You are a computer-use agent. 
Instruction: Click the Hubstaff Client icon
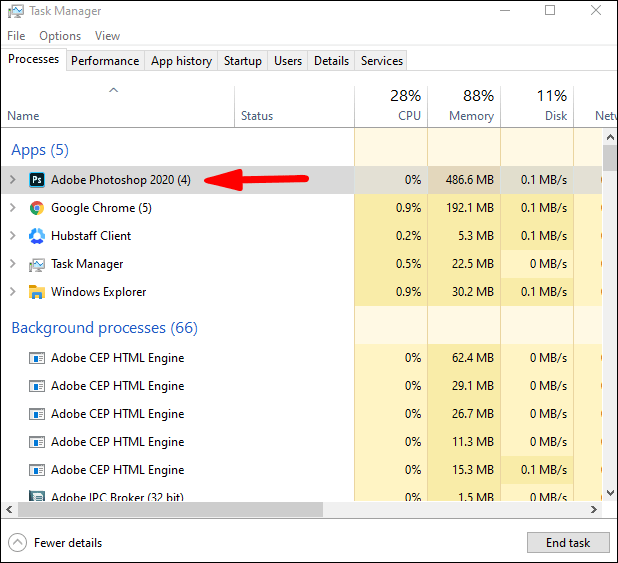coord(37,236)
